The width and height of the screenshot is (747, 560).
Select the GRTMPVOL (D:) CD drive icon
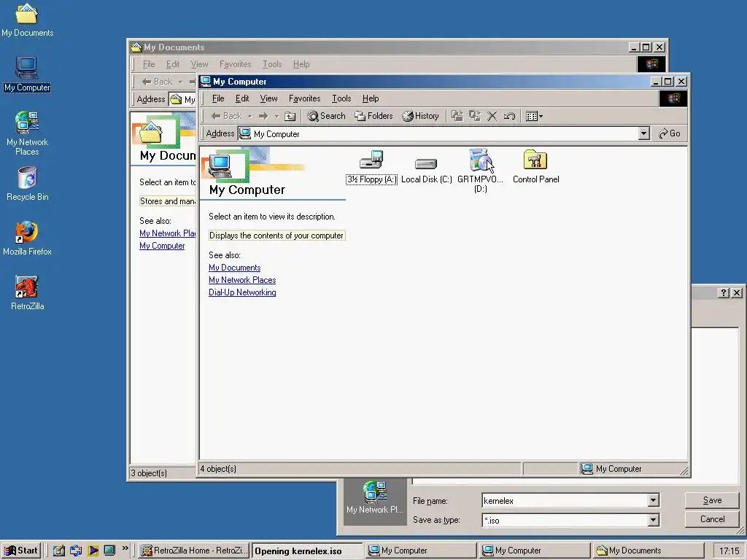(x=480, y=170)
